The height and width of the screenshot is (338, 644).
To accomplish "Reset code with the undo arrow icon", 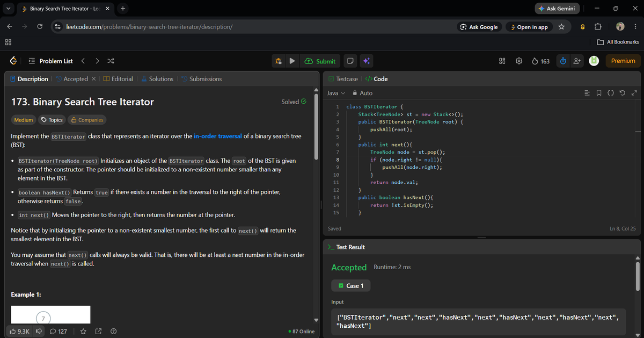I will pyautogui.click(x=622, y=94).
